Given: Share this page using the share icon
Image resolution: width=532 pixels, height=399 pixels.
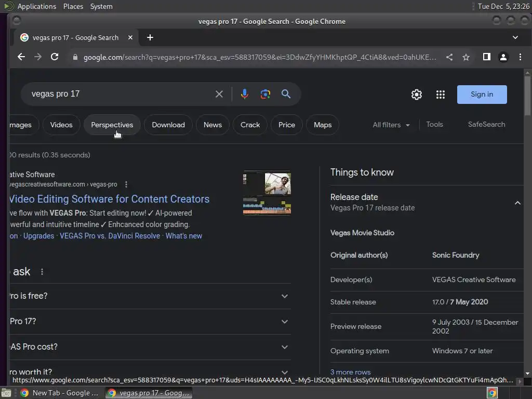Looking at the screenshot, I should click(449, 57).
